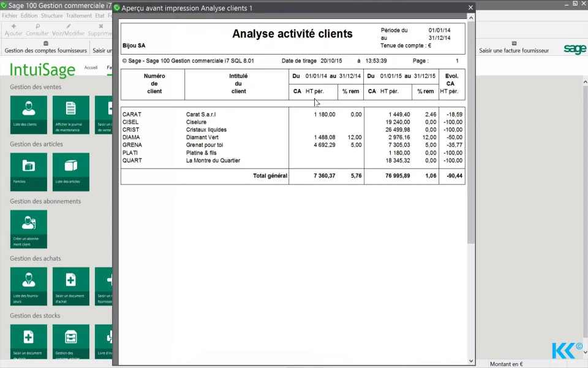This screenshot has height=368, width=588.
Task: Click the main window scroll up arrow
Action: (585, 82)
